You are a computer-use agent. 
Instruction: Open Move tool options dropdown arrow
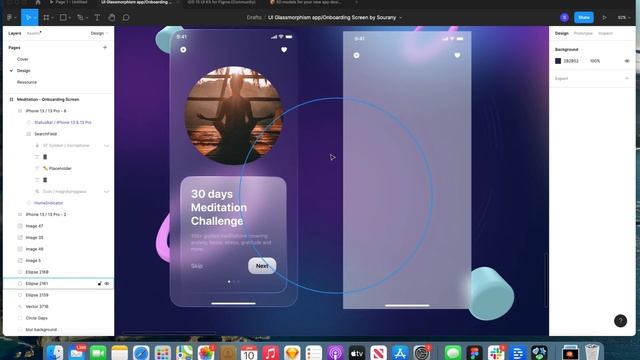(x=35, y=18)
